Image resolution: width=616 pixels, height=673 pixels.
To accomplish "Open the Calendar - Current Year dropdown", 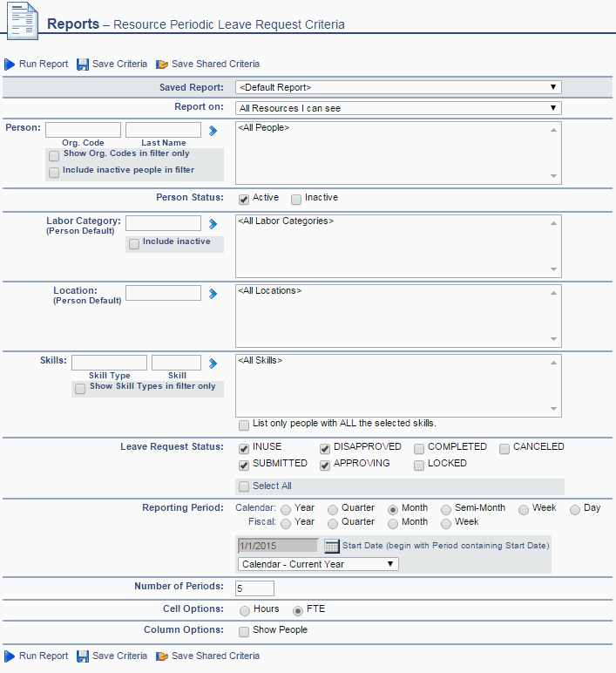I will pyautogui.click(x=318, y=564).
